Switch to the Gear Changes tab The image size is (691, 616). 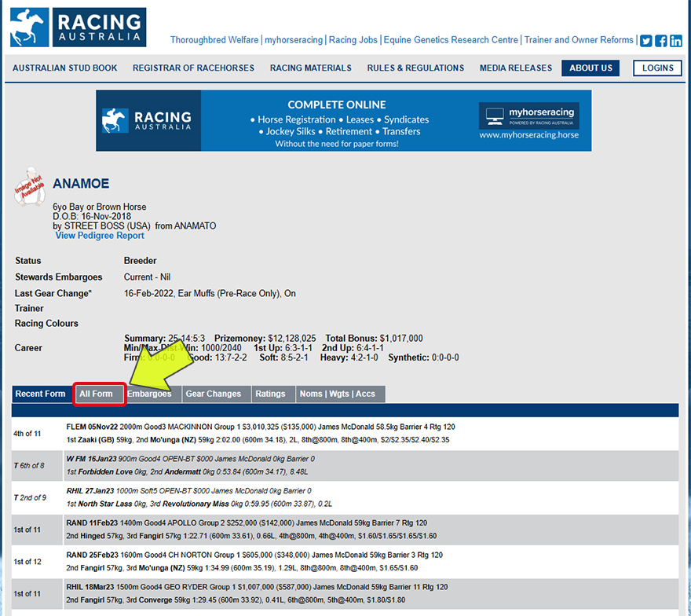point(213,394)
